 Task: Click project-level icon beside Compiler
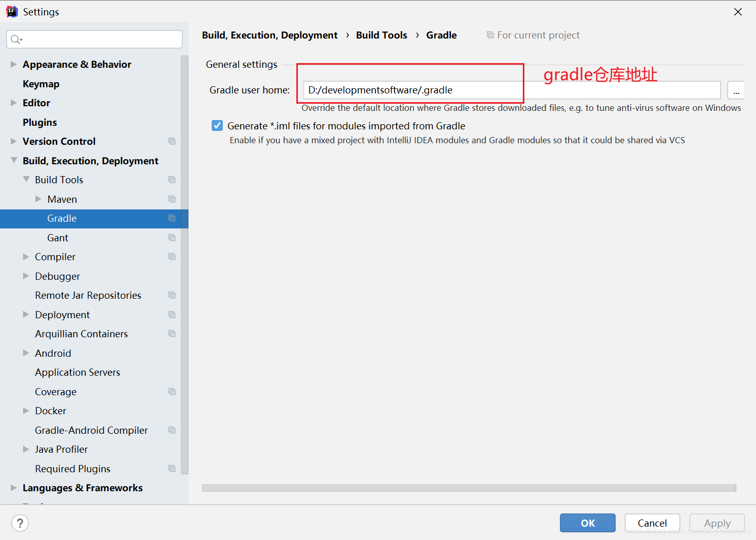pos(172,257)
